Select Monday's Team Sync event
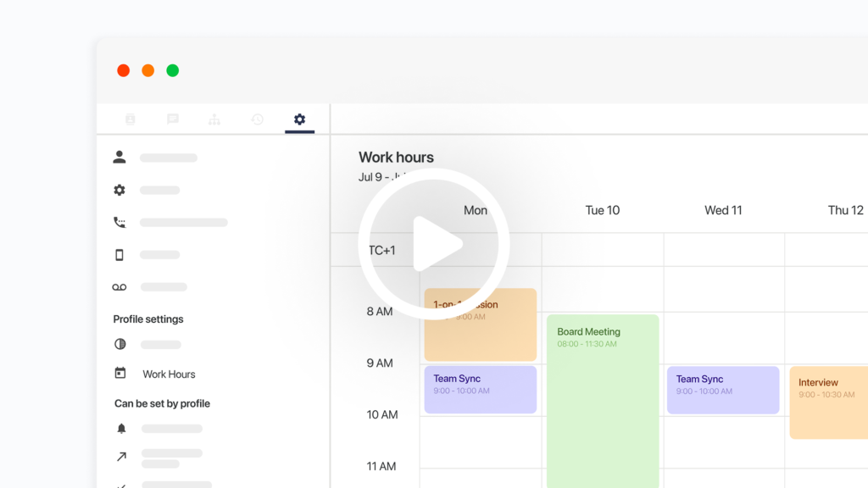Screen dimensions: 868x488 480,390
